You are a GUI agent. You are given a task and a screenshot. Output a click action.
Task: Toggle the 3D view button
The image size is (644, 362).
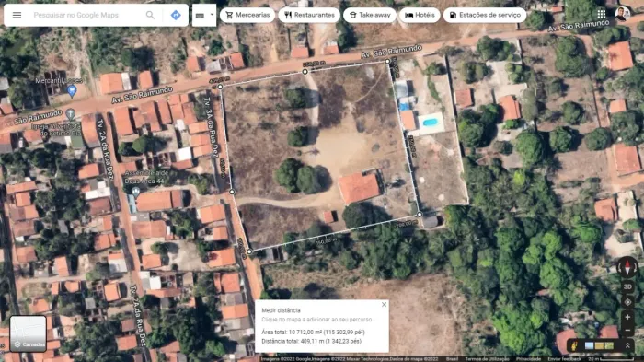click(x=627, y=286)
